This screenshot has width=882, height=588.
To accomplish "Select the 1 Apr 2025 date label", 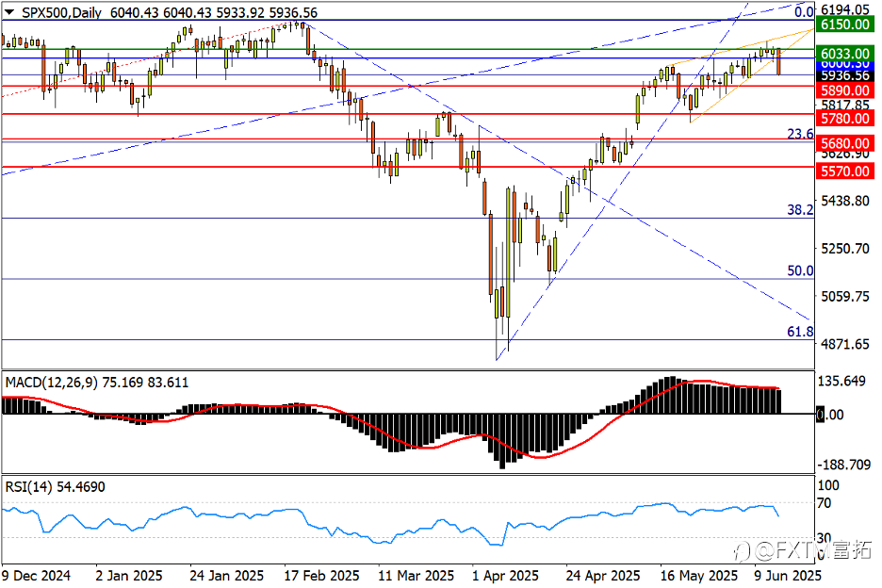I will coord(505,576).
